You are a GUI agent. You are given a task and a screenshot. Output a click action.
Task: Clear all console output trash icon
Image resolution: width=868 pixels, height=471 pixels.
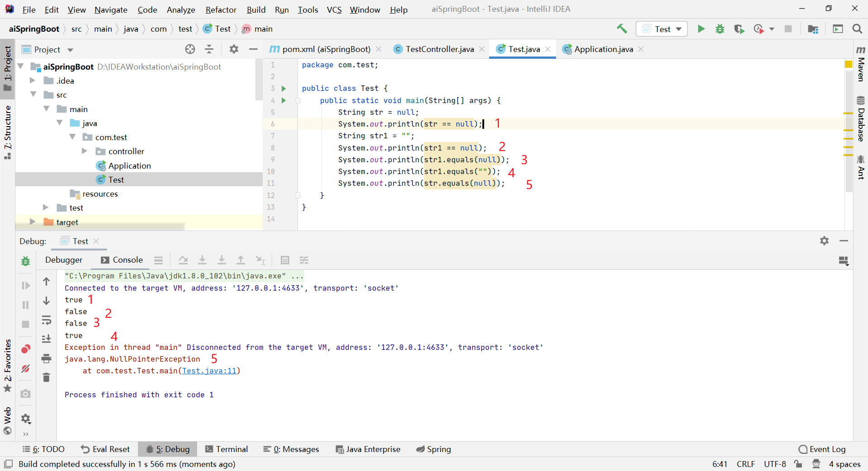point(46,377)
